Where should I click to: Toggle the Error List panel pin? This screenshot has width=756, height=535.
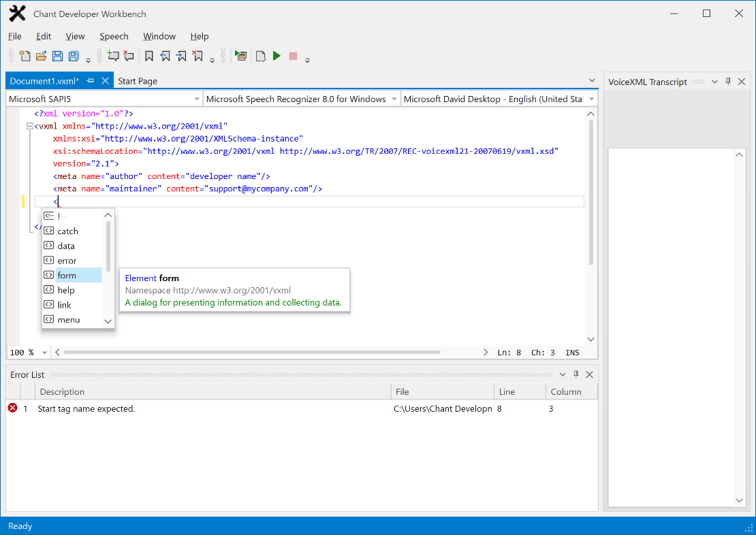(x=576, y=374)
